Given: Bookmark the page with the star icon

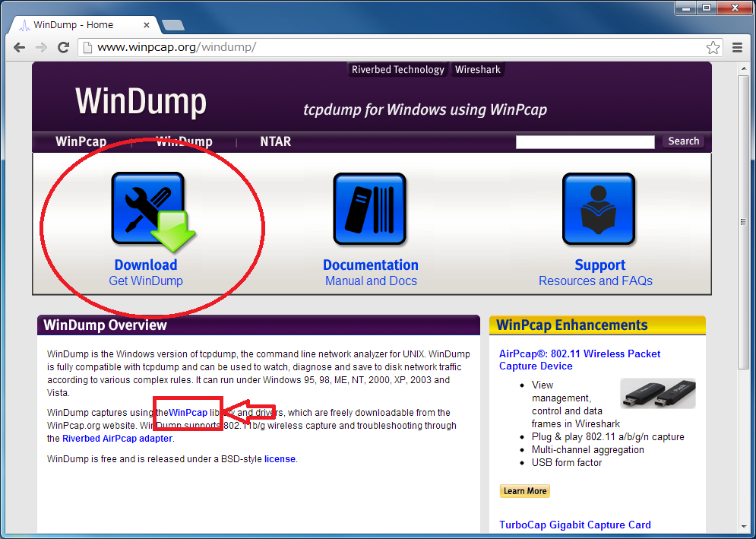Looking at the screenshot, I should [713, 47].
